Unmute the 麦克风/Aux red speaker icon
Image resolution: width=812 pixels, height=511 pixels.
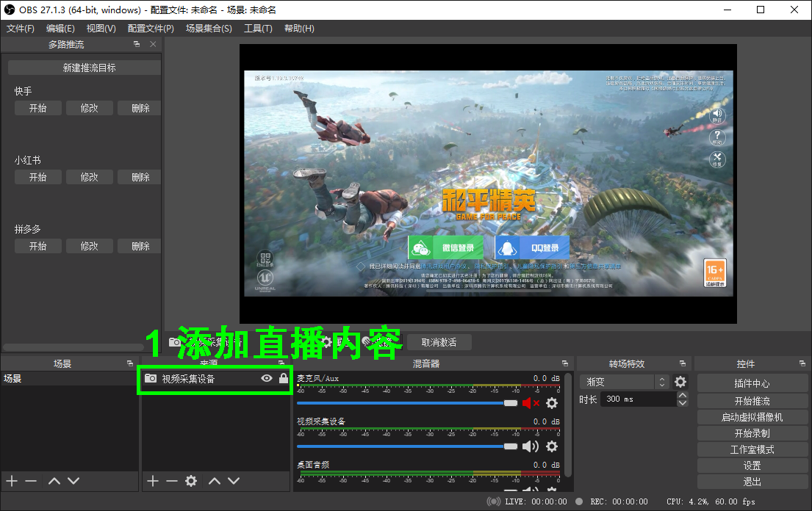point(531,403)
